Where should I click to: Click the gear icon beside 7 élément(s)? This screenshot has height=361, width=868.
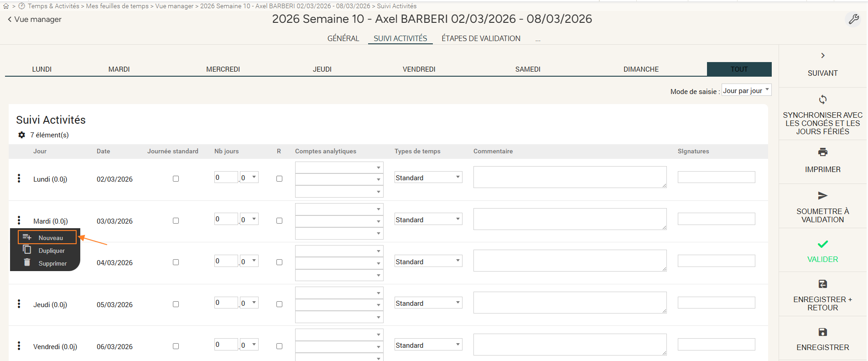(21, 135)
